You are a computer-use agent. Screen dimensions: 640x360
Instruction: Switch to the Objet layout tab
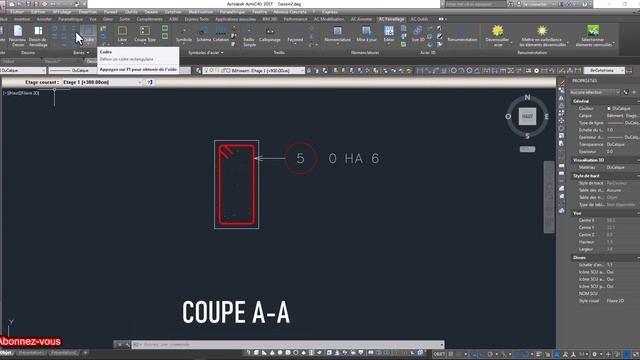6,353
